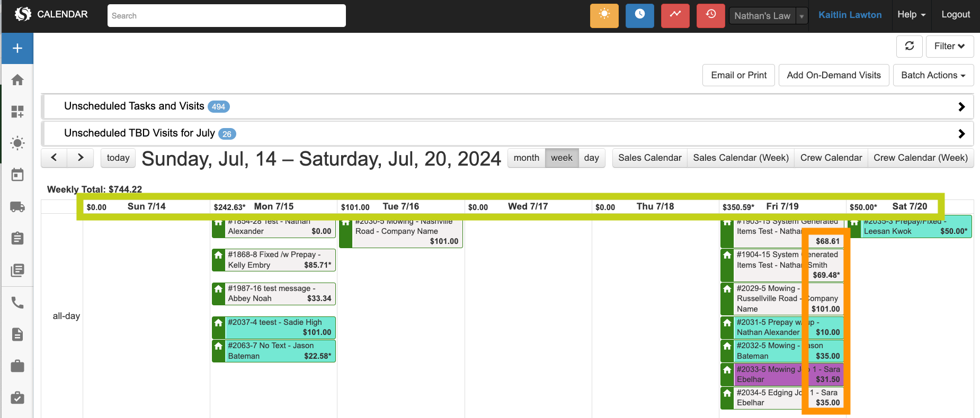Open the home icon in the sidebar
Viewport: 980px width, 418px height.
[x=17, y=80]
